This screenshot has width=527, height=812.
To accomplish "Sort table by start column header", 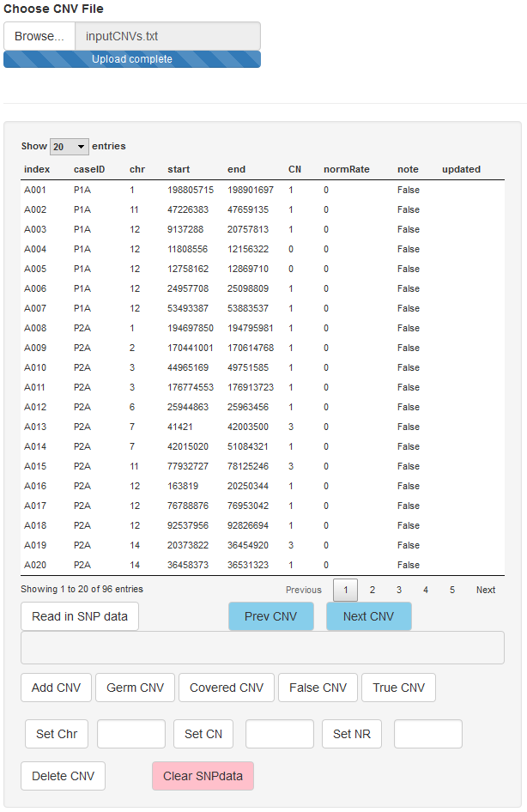I will (x=179, y=169).
